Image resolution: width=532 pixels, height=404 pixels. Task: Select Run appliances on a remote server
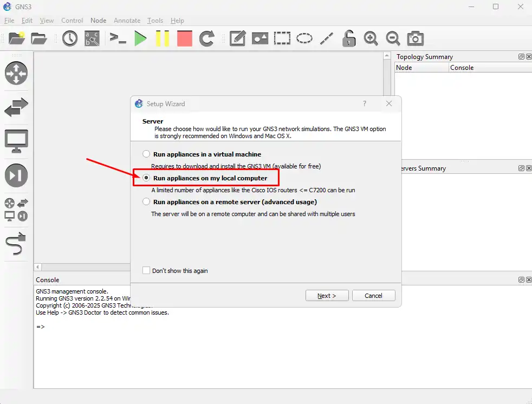point(146,202)
